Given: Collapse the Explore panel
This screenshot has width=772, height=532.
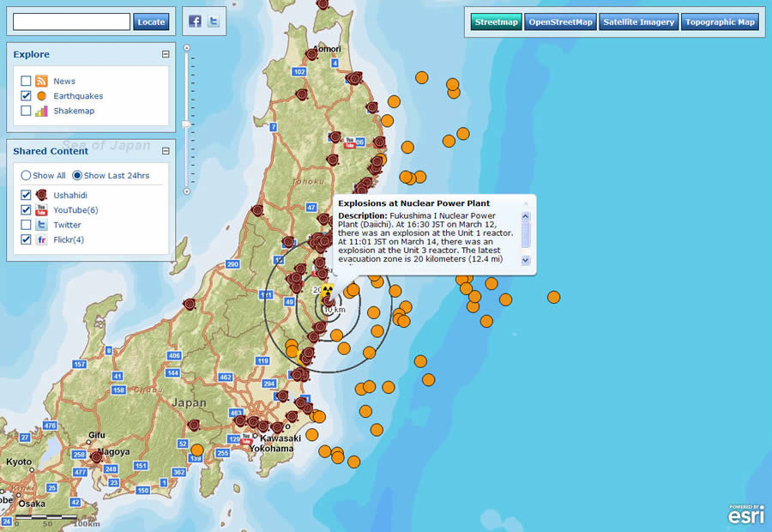Looking at the screenshot, I should tap(166, 53).
